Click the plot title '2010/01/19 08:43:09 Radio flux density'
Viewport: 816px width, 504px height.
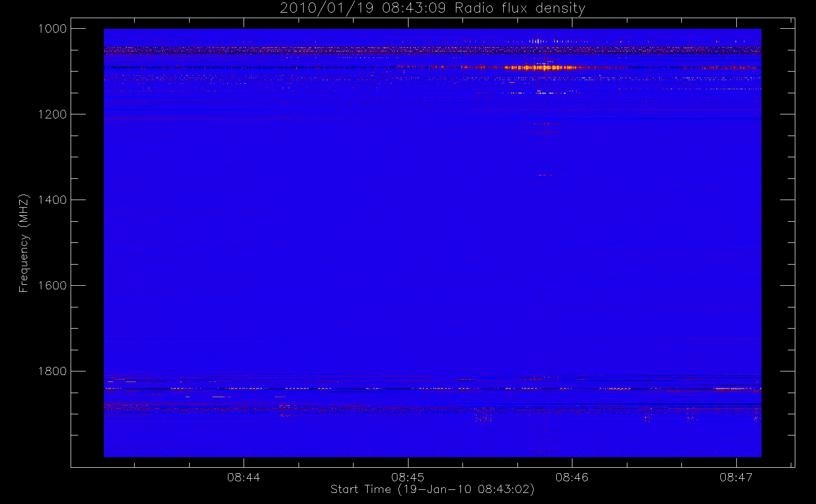pyautogui.click(x=433, y=9)
